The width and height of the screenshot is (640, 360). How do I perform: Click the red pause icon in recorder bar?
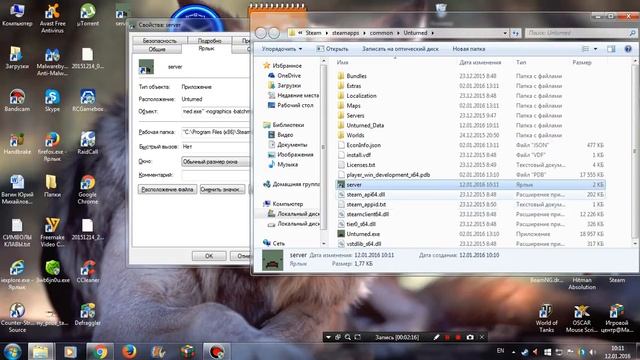[x=447, y=337]
